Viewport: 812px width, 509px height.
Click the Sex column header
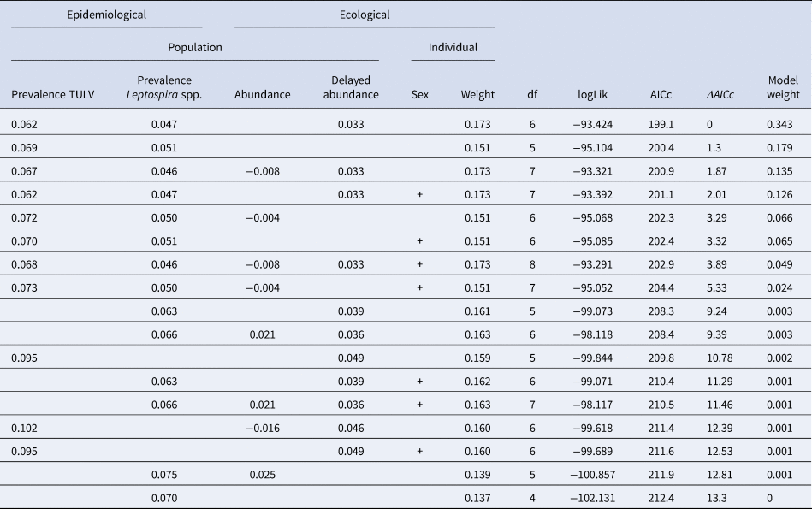click(x=419, y=95)
